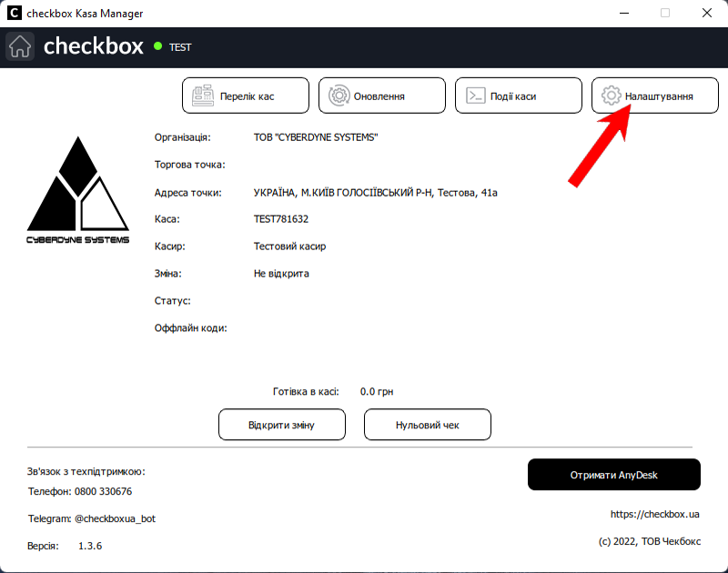Click the Адреса точки: label
Screen dimensions: 728x573
[188, 193]
